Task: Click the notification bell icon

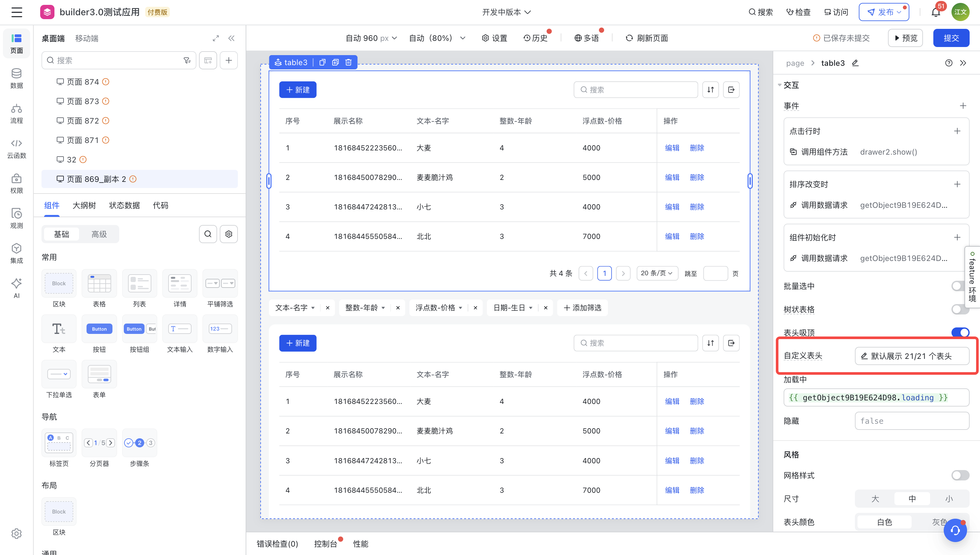Action: click(935, 13)
